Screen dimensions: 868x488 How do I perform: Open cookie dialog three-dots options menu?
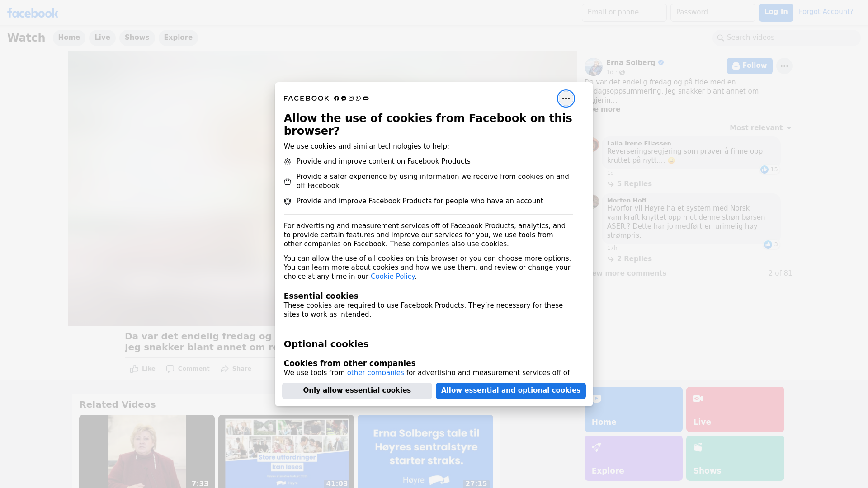pyautogui.click(x=566, y=99)
